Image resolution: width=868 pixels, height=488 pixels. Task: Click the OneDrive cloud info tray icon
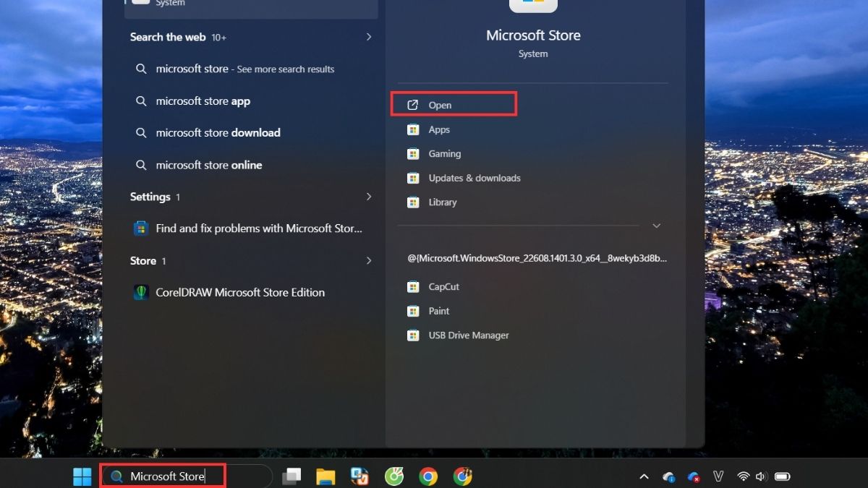click(x=669, y=477)
